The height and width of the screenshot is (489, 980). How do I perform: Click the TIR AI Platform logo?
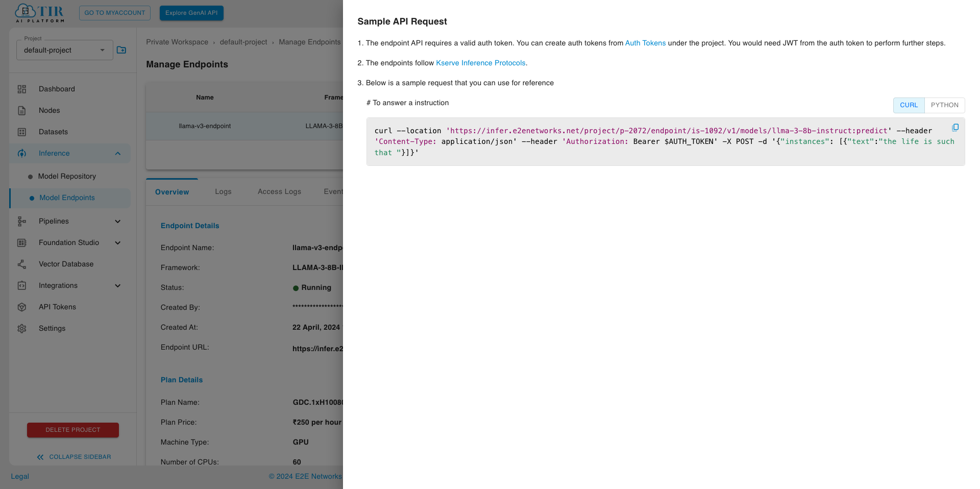[x=40, y=13]
